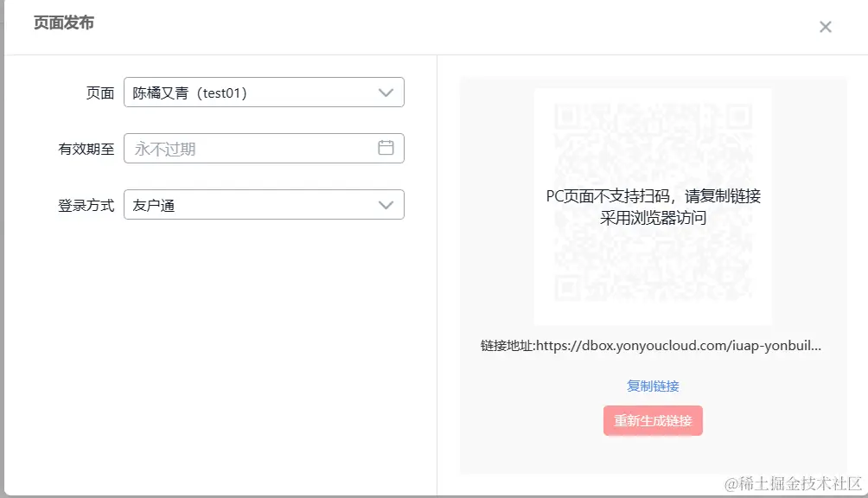Click the 重新生成链接 button
The width and height of the screenshot is (868, 498).
point(654,420)
